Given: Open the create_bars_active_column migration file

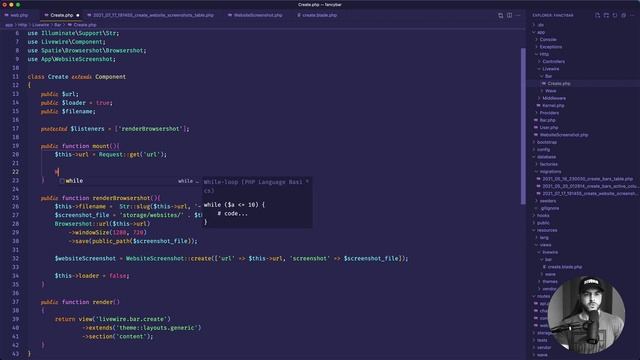Looking at the screenshot, I should point(590,187).
